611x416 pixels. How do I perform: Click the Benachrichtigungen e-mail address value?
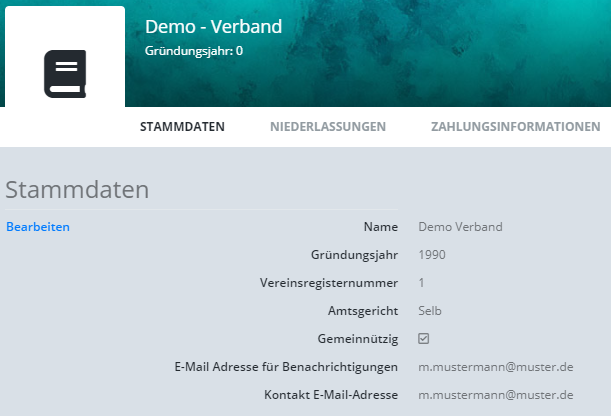point(496,367)
